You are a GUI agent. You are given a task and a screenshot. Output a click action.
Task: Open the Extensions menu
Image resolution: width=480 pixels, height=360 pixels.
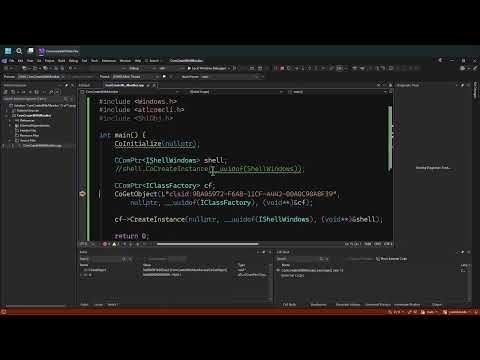[109, 61]
